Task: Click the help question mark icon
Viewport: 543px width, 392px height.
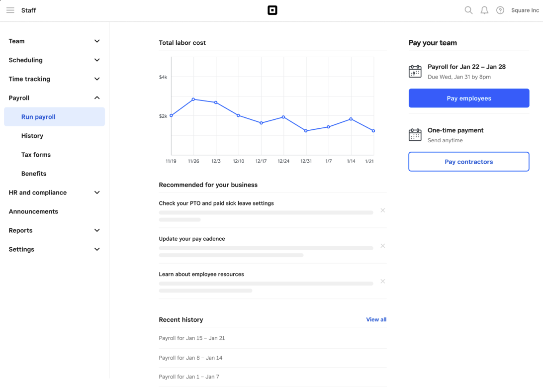Action: (x=500, y=10)
